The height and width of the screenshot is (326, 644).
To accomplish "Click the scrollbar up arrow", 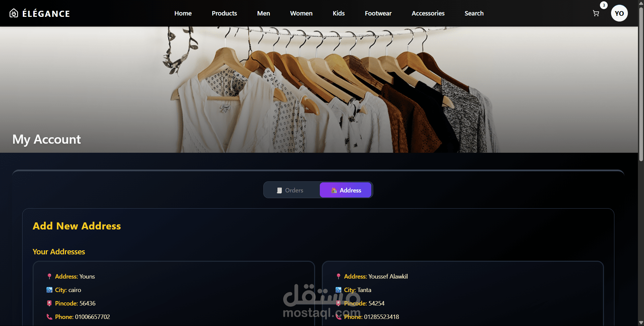I will pyautogui.click(x=641, y=3).
